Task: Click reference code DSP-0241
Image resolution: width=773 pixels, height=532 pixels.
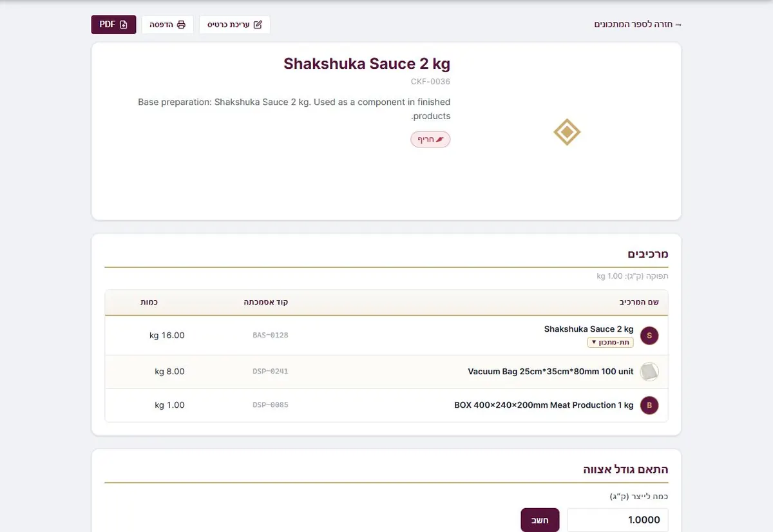Action: click(271, 372)
